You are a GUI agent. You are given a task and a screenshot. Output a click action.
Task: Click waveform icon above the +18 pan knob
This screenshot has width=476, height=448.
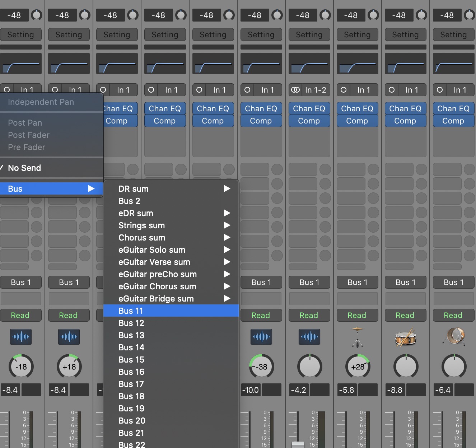coord(69,337)
